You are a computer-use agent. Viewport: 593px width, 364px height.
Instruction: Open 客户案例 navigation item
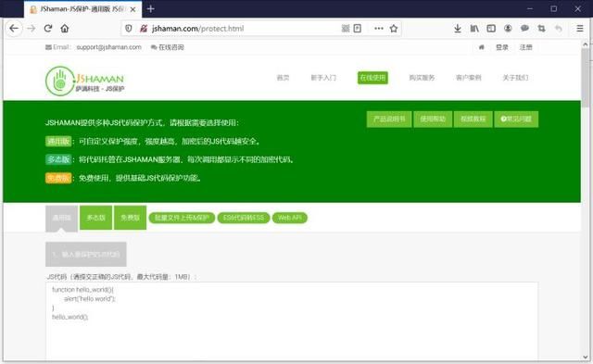click(x=469, y=78)
